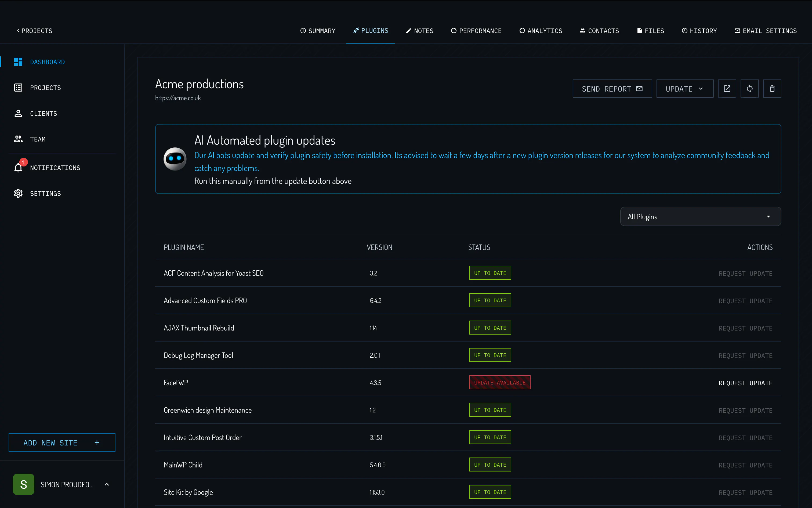
Task: Open the https://acme.co.uk link
Action: tap(178, 98)
